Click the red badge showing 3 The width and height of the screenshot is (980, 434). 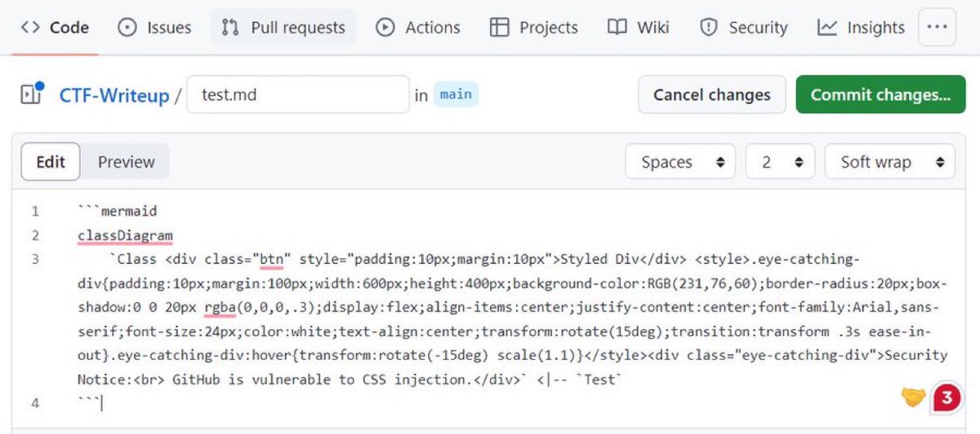tap(946, 397)
